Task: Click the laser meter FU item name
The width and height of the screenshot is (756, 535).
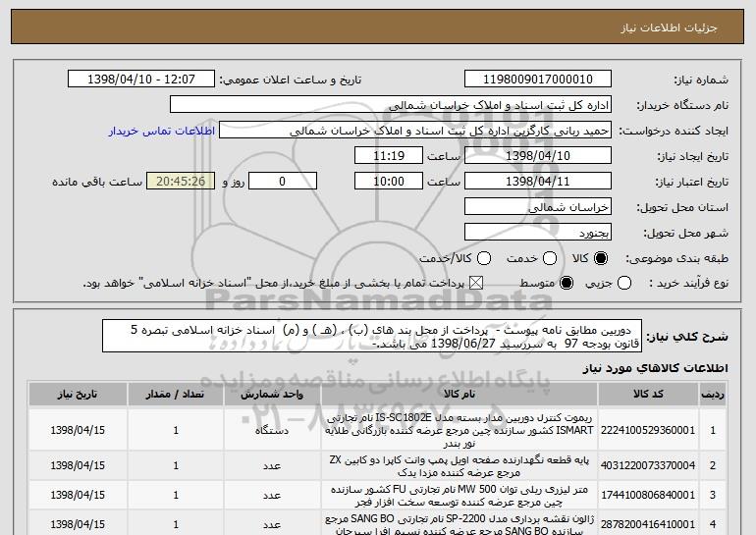Action: click(459, 496)
